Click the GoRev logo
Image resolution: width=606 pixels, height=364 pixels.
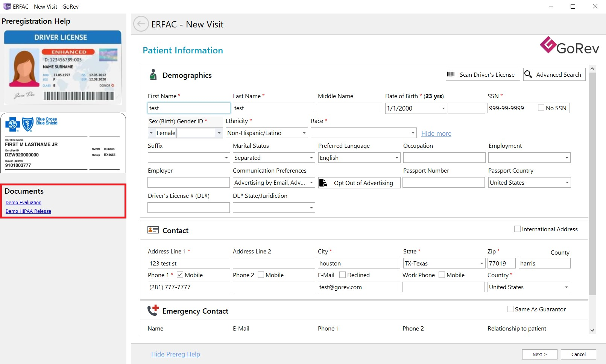[569, 46]
